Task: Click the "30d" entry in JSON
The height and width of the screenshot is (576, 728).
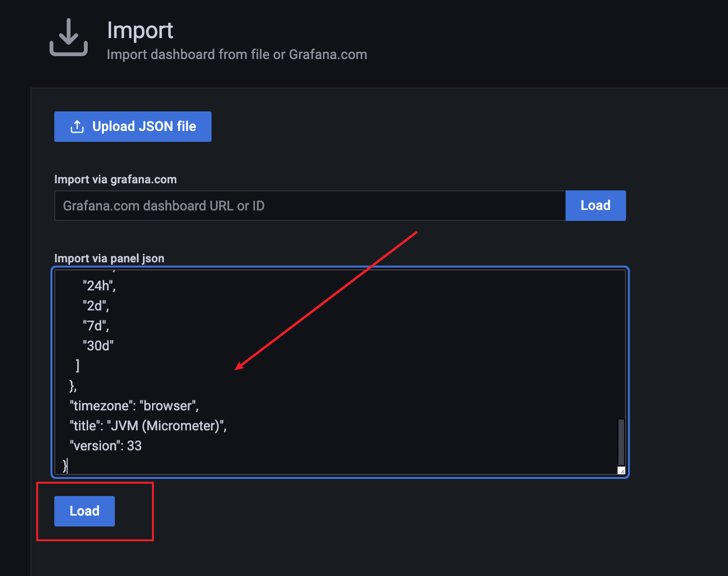Action: coord(98,346)
